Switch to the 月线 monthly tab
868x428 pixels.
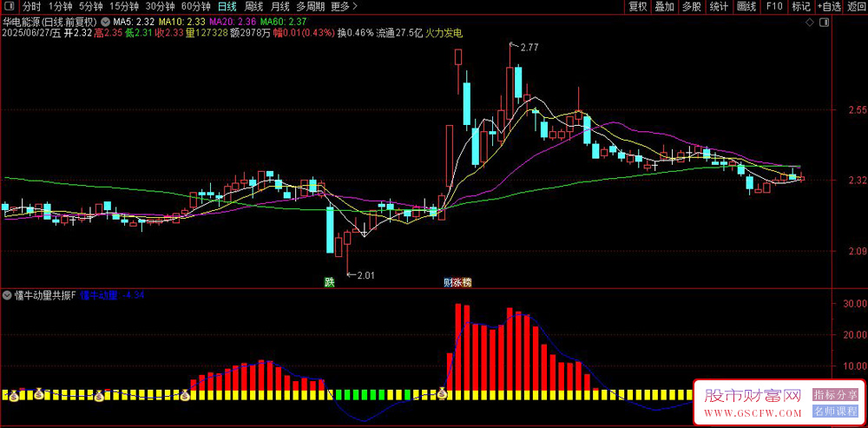[280, 7]
